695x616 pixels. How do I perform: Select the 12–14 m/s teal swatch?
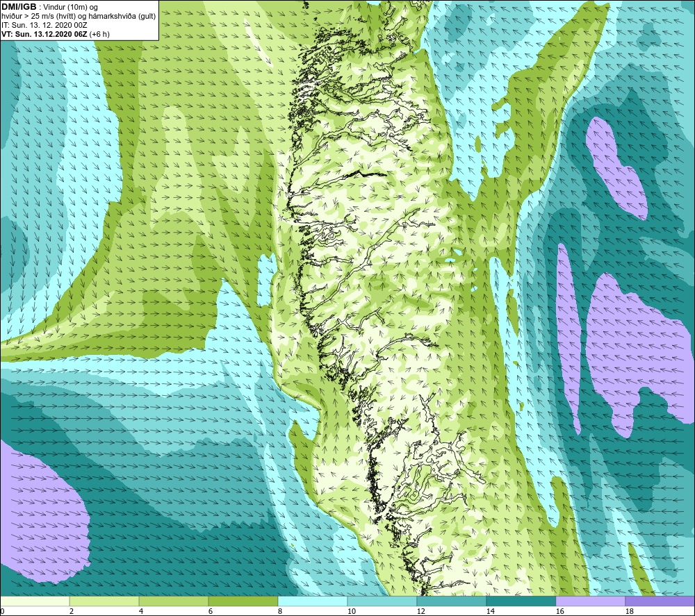(x=451, y=601)
